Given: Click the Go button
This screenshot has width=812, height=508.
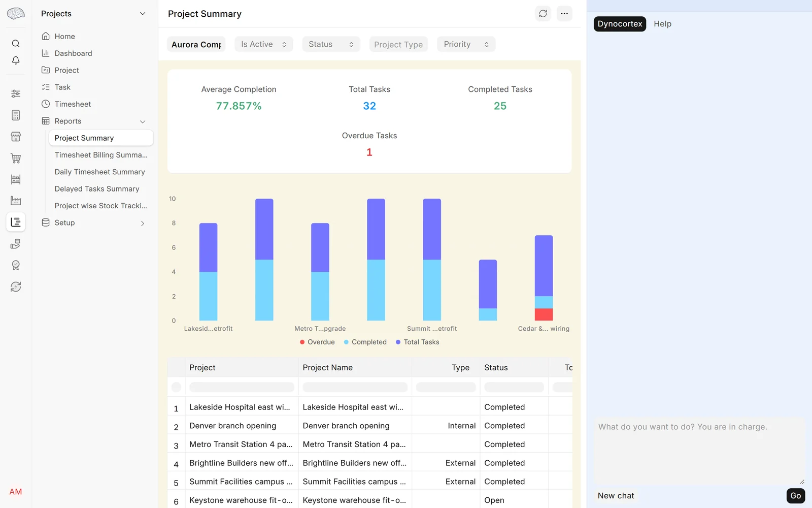Looking at the screenshot, I should [795, 496].
